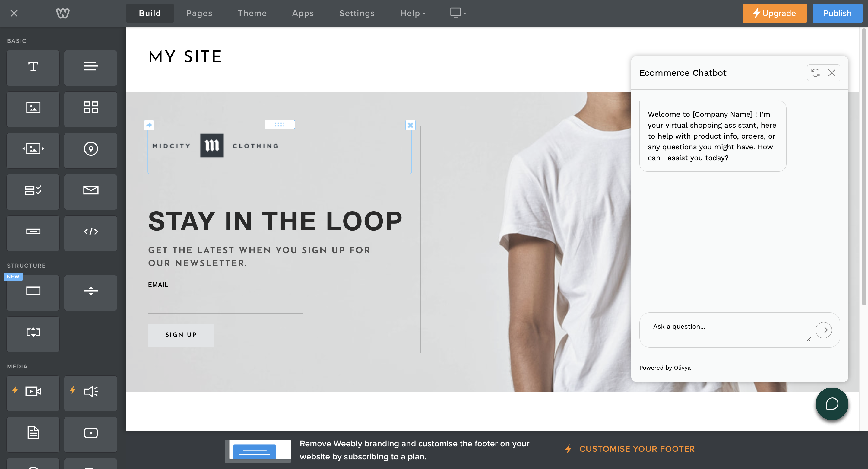Screen dimensions: 868x469
Task: Open the Apps tab
Action: pyautogui.click(x=303, y=13)
